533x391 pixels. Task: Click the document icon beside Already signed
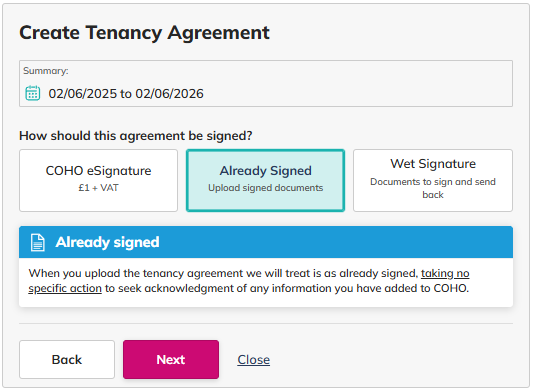point(37,242)
